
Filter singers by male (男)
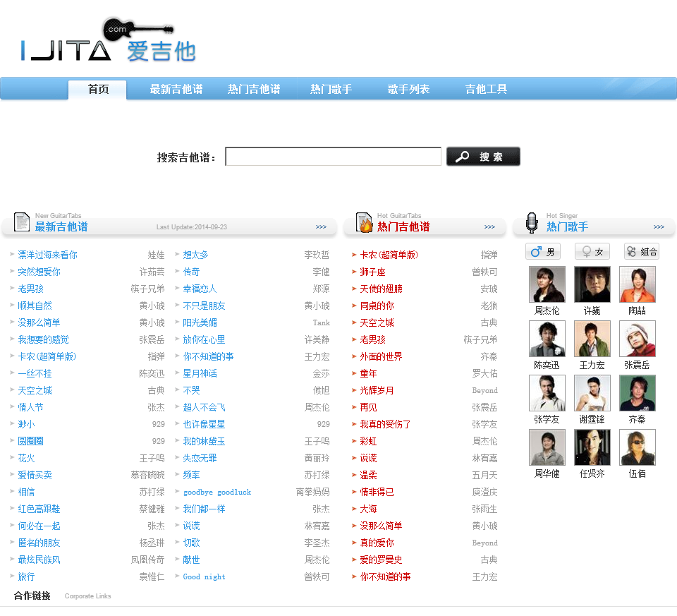click(x=543, y=252)
